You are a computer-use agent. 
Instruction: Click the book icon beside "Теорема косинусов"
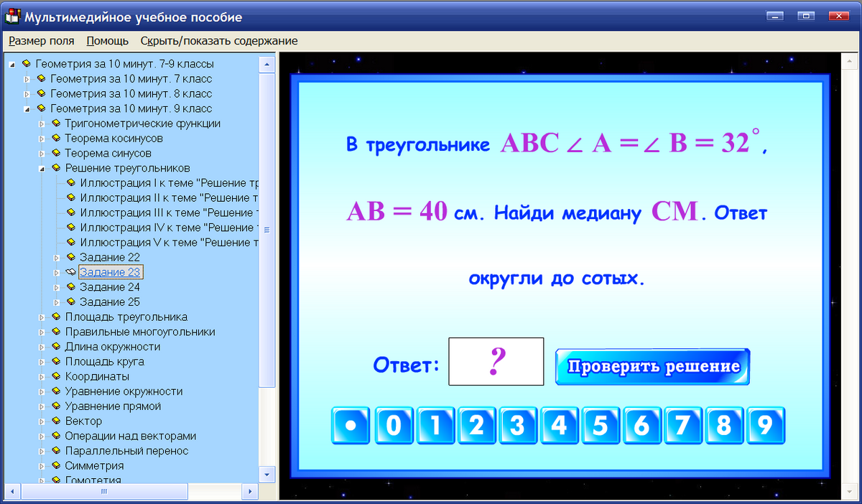55,138
